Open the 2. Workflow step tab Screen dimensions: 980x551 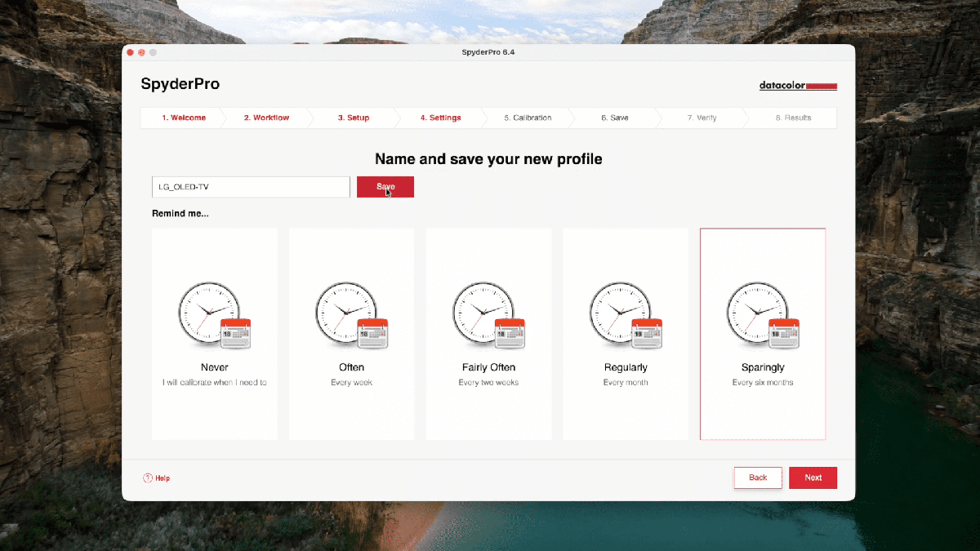(x=266, y=118)
